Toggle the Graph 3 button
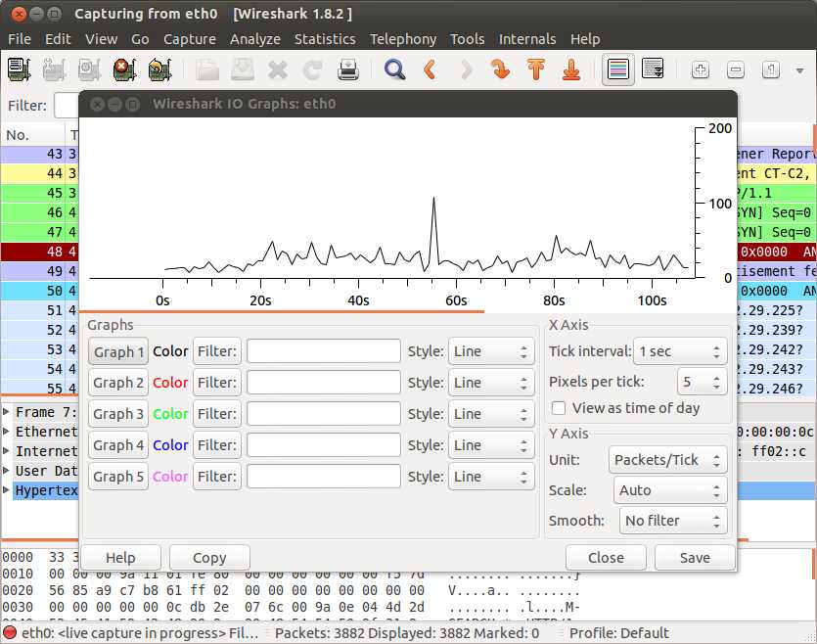 [x=118, y=414]
